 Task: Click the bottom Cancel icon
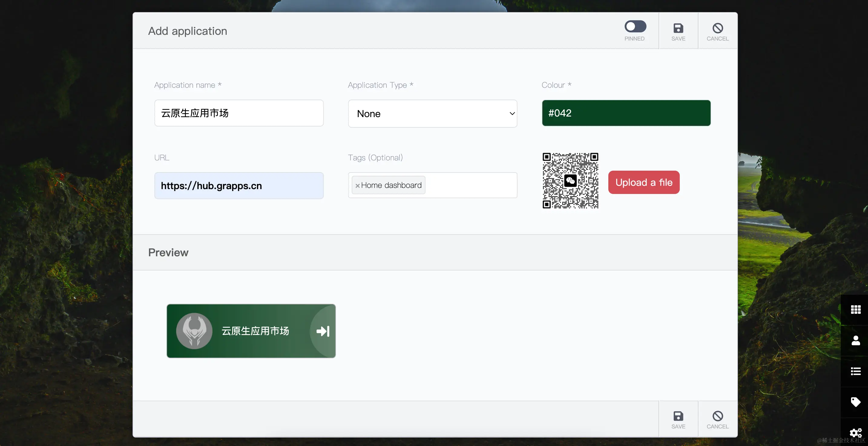pyautogui.click(x=717, y=416)
